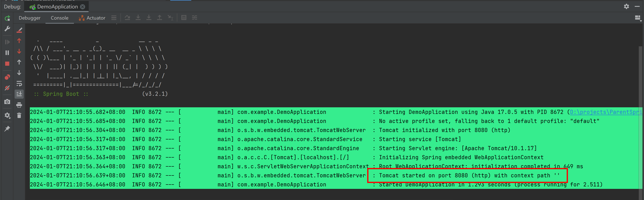The width and height of the screenshot is (644, 200).
Task: Toggle scroll to end of console
Action: [19, 94]
